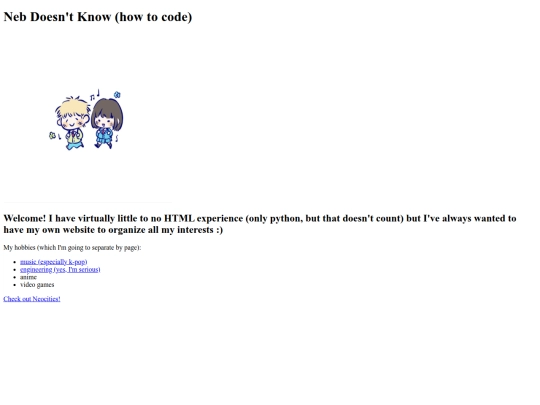Select the video games list item
This screenshot has height=405, width=540.
coord(37,285)
